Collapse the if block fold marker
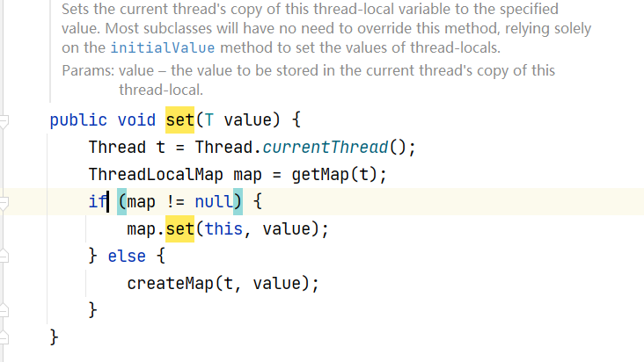Image resolution: width=644 pixels, height=362 pixels. pyautogui.click(x=4, y=202)
